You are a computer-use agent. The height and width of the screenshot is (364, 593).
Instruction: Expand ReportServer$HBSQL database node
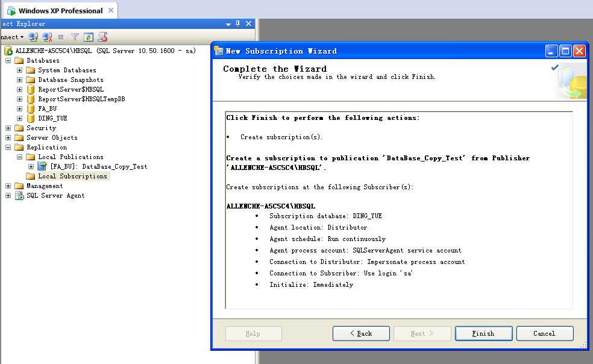[20, 89]
